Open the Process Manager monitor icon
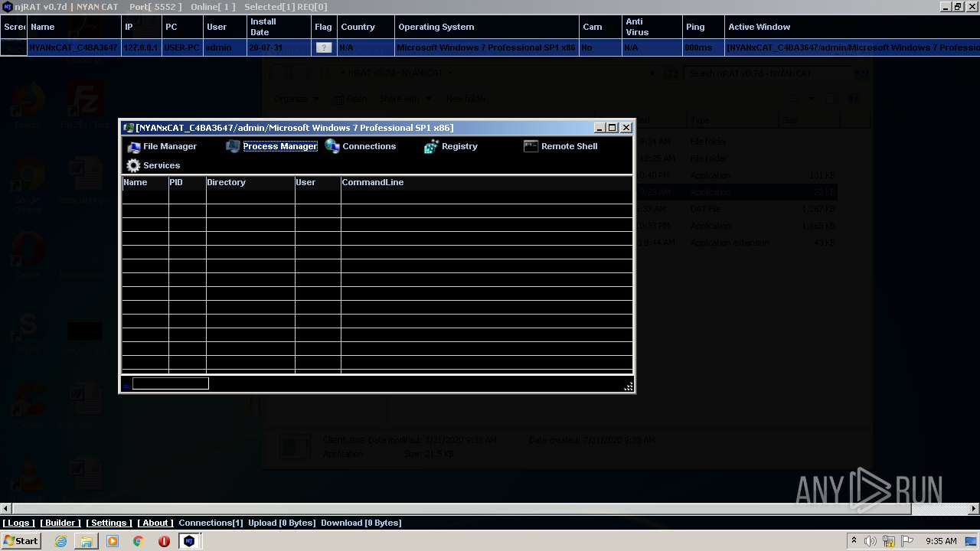 (234, 146)
